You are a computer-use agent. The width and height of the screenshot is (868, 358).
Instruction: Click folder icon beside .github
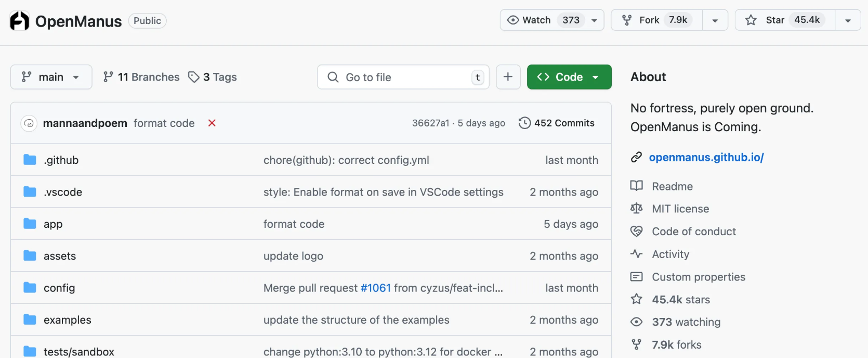(x=30, y=160)
